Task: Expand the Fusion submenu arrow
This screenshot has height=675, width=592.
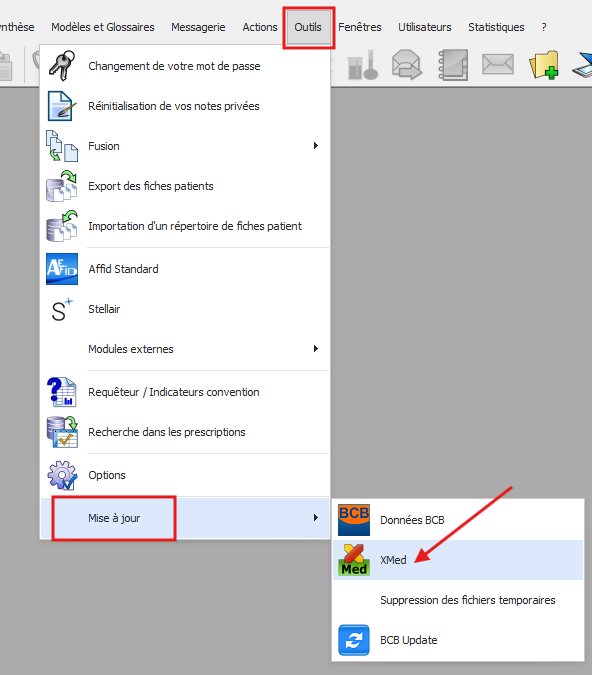Action: (x=316, y=146)
